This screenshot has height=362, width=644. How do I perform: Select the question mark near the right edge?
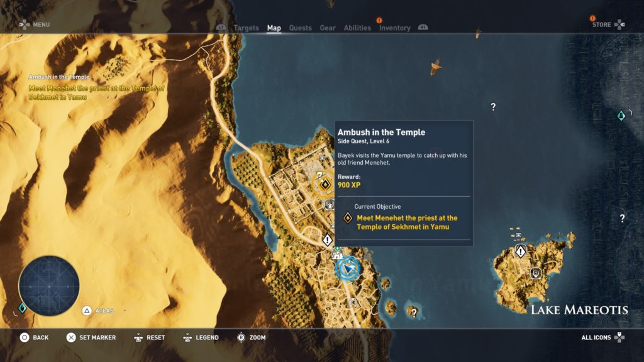[622, 218]
